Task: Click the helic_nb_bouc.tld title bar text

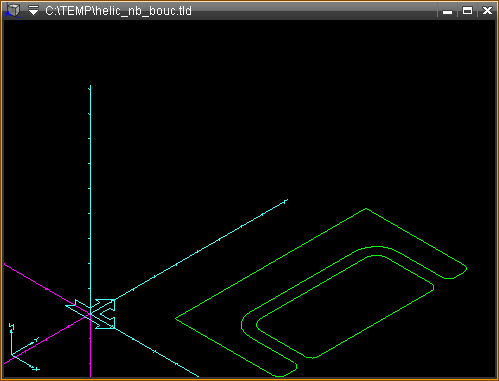Action: 118,11
